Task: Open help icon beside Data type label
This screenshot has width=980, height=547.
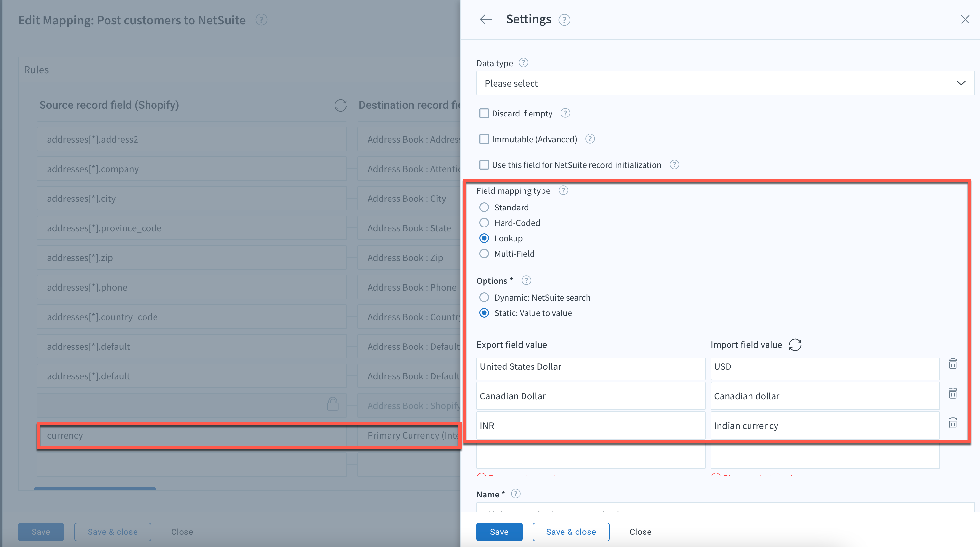Action: (523, 63)
